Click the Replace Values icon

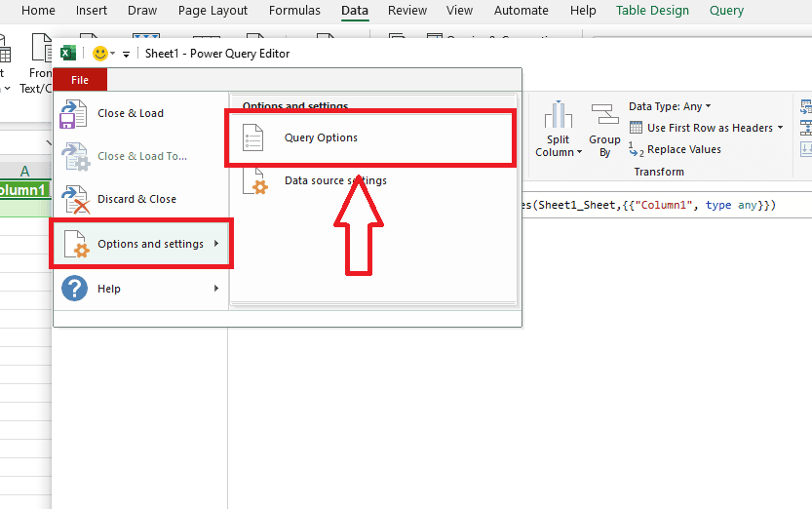[636, 149]
